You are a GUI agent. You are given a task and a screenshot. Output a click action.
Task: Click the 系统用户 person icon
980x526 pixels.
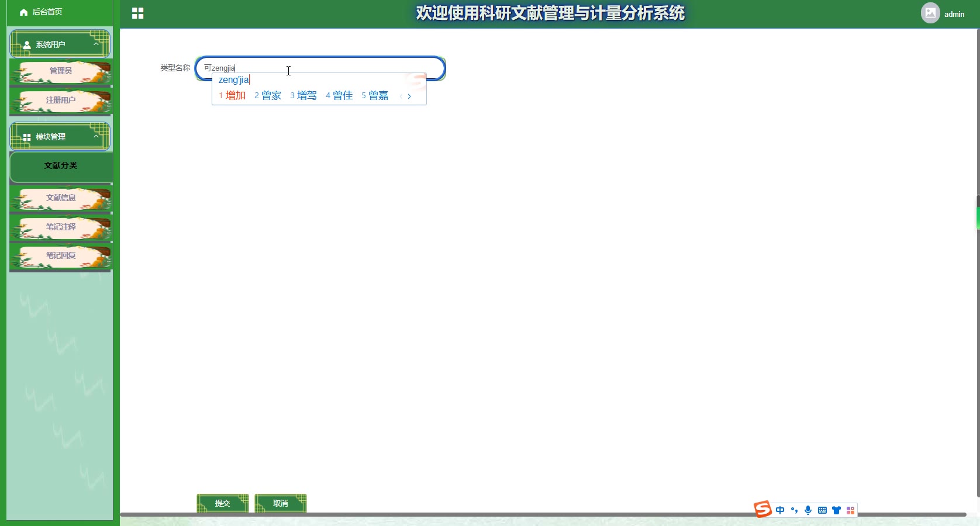click(x=27, y=44)
